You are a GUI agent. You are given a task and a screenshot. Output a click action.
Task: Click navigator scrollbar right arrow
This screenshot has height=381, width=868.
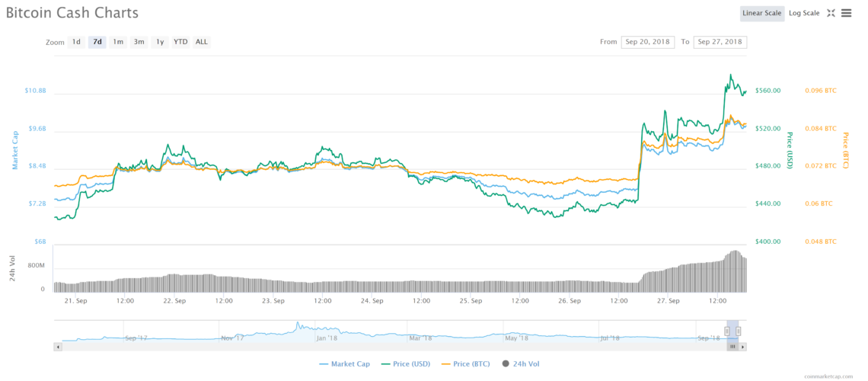click(x=743, y=347)
